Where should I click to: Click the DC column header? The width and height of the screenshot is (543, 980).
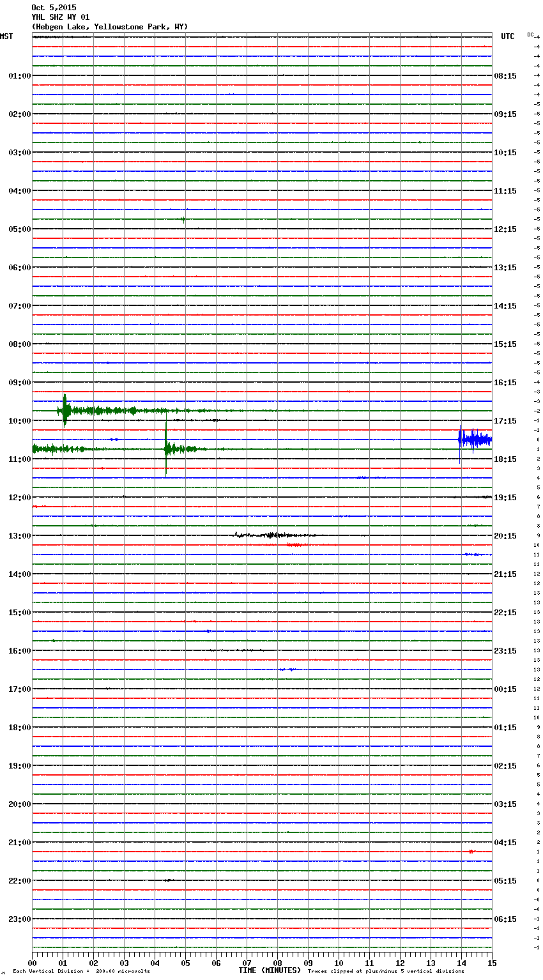tap(530, 34)
